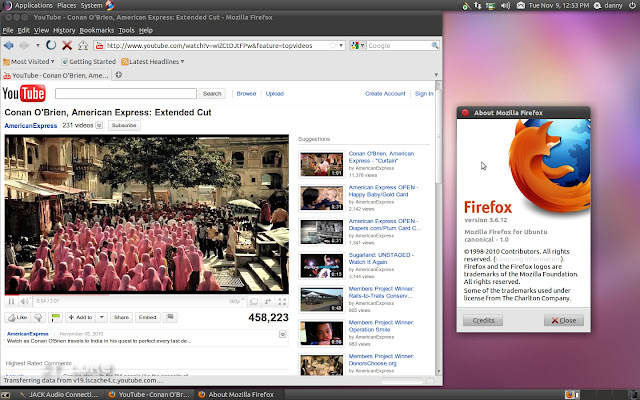This screenshot has width=640, height=400.
Task: Bookmark this page with the star icon
Action: coord(333,45)
